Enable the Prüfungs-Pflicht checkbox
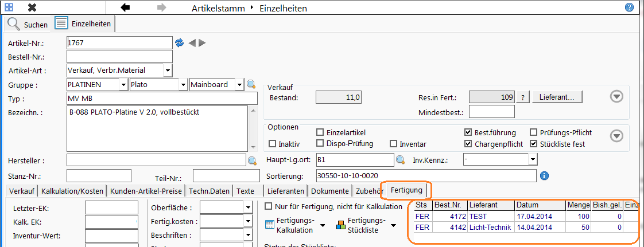The height and width of the screenshot is (247, 644). [x=534, y=132]
